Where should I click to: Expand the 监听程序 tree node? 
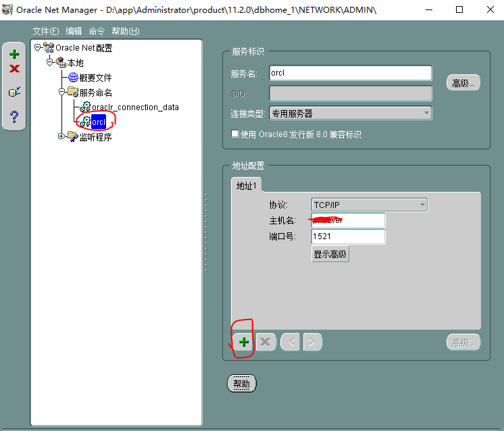pos(61,136)
